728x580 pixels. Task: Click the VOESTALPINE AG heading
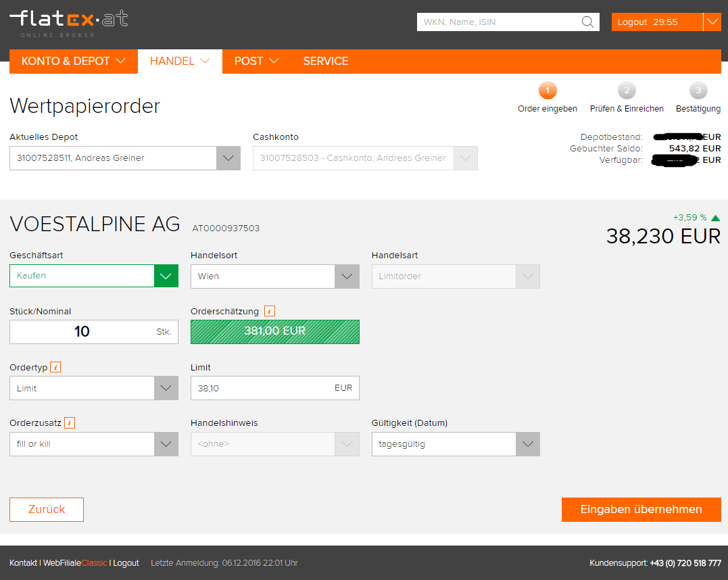click(95, 224)
